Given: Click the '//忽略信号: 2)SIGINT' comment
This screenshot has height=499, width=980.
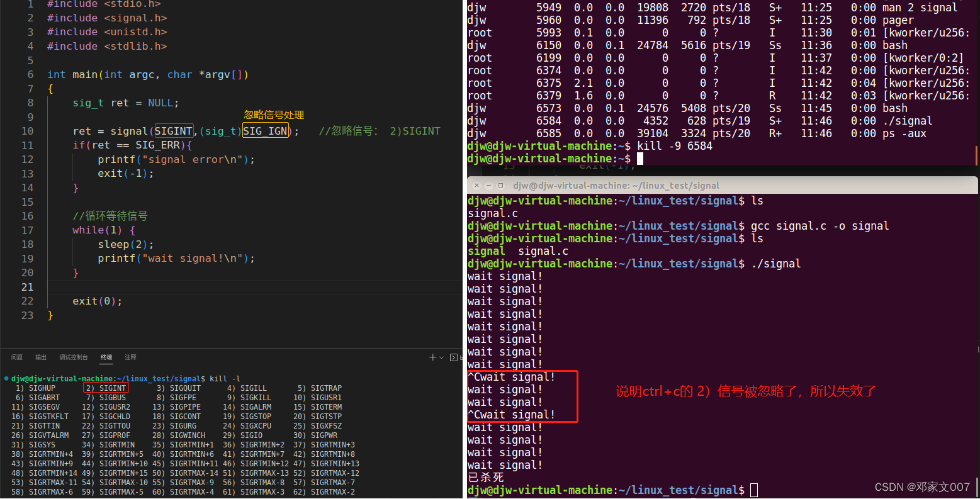Looking at the screenshot, I should pos(380,131).
